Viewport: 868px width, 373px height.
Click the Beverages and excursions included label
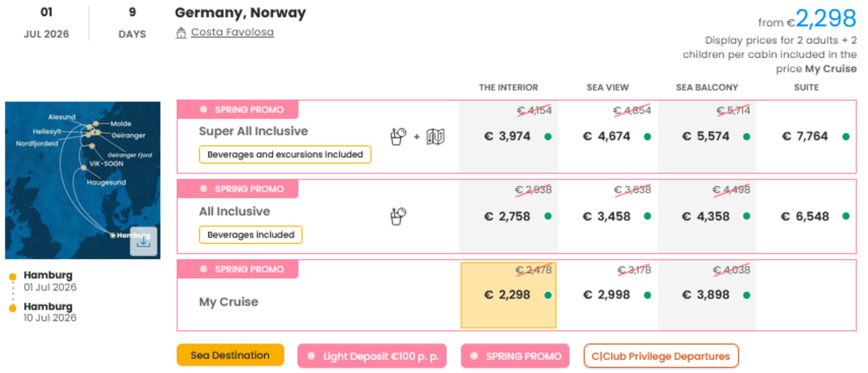(285, 155)
